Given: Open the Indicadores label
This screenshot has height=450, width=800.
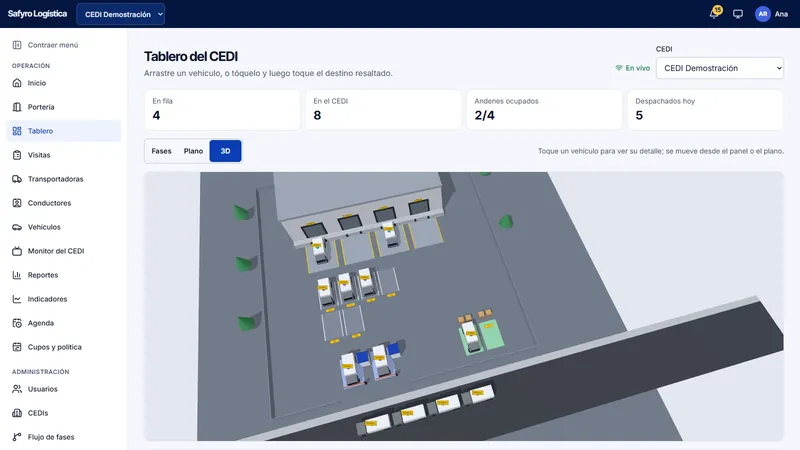Looking at the screenshot, I should (47, 299).
